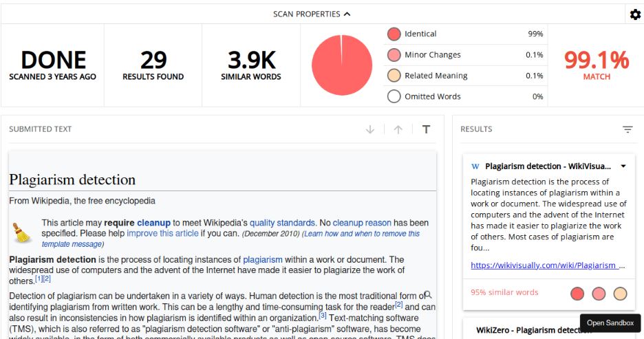Toggle text-only view with T icon
The height and width of the screenshot is (339, 644).
click(x=427, y=130)
